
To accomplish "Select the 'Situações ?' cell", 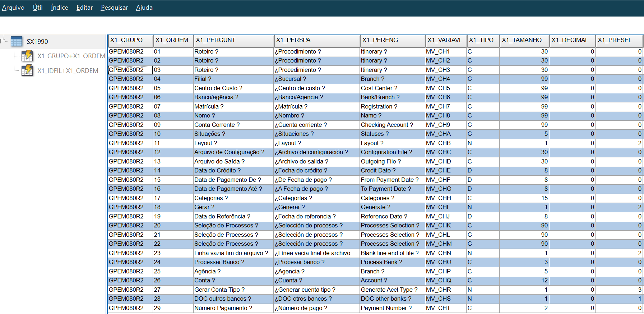I will pos(233,134).
